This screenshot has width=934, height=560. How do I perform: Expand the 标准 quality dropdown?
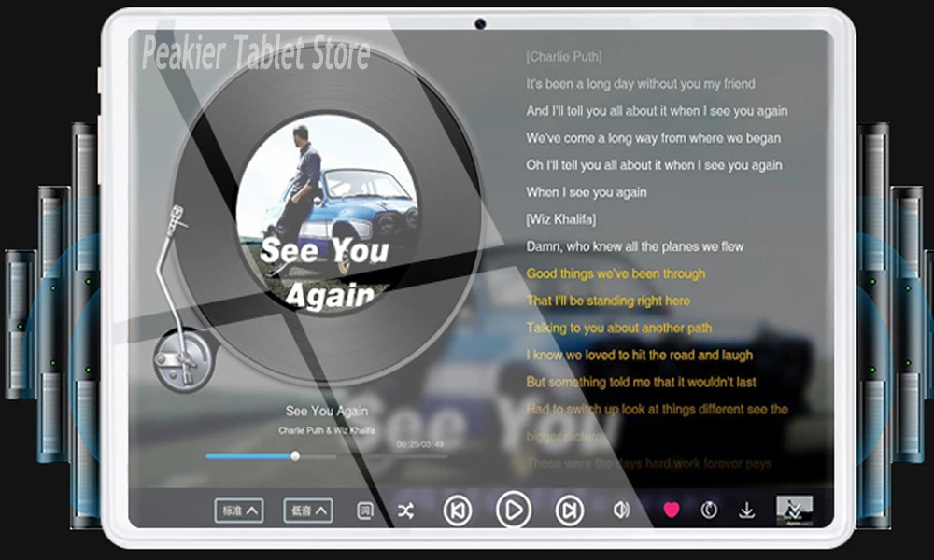(239, 511)
